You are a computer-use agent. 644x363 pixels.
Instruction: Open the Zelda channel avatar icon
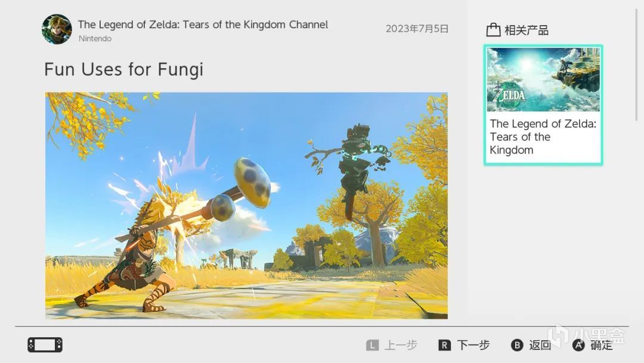click(x=57, y=29)
